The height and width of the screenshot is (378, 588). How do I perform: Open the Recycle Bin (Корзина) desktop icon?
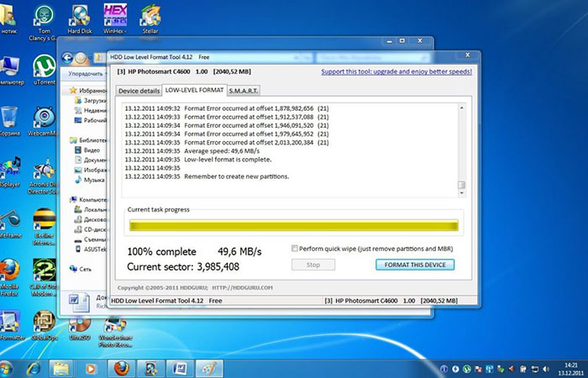pyautogui.click(x=10, y=121)
